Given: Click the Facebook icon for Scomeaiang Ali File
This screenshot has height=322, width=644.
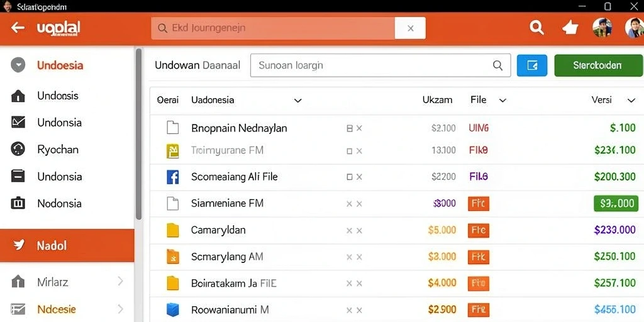Looking at the screenshot, I should [x=172, y=177].
